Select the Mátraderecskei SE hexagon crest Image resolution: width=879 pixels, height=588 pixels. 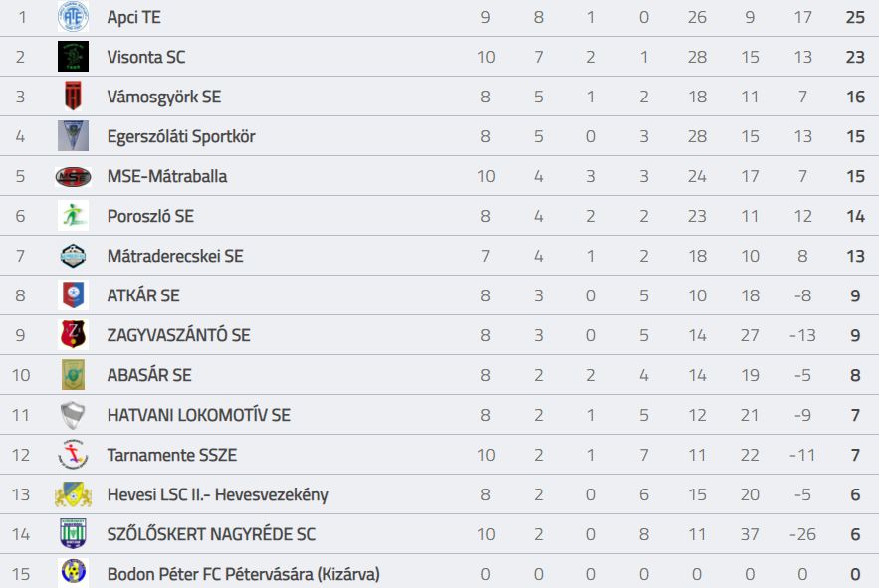tap(73, 256)
